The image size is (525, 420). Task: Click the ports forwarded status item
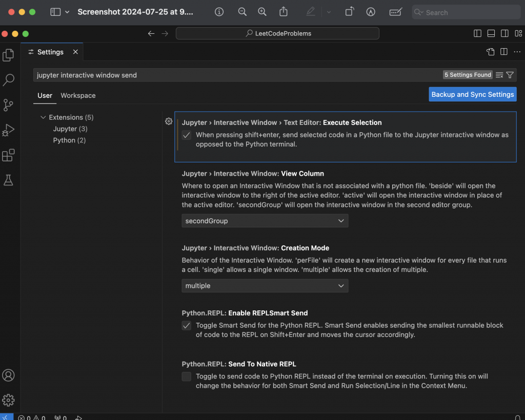[x=60, y=417]
